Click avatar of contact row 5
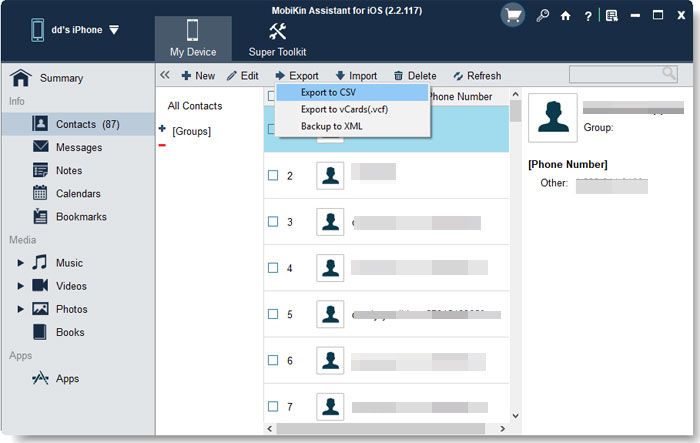The image size is (700, 443). pyautogui.click(x=330, y=314)
